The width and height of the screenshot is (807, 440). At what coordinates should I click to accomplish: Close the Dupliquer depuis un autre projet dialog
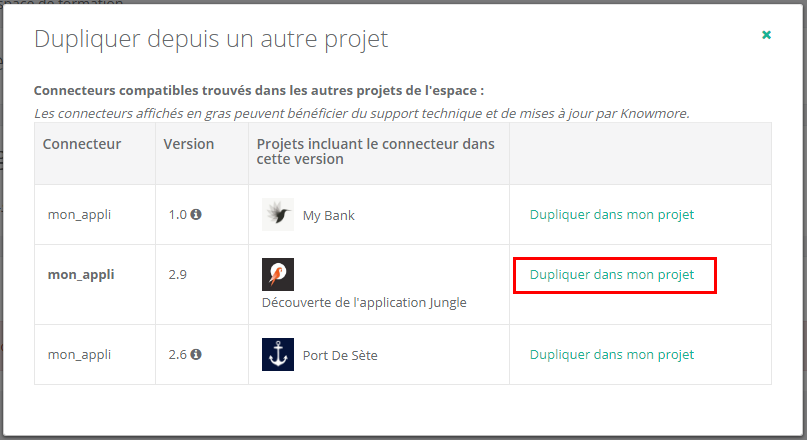click(766, 35)
